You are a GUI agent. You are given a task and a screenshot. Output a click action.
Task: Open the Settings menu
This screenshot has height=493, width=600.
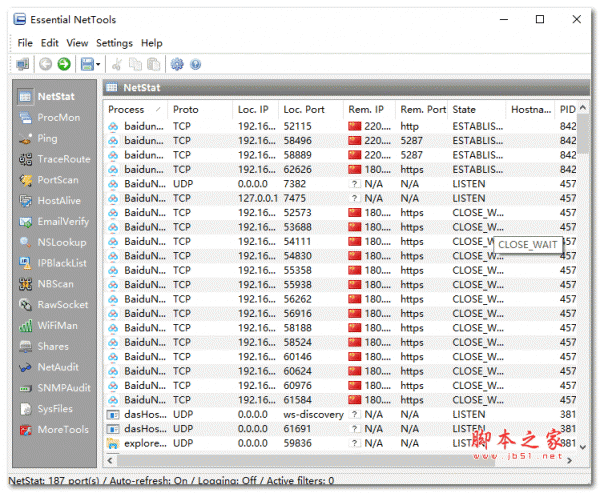[x=114, y=43]
